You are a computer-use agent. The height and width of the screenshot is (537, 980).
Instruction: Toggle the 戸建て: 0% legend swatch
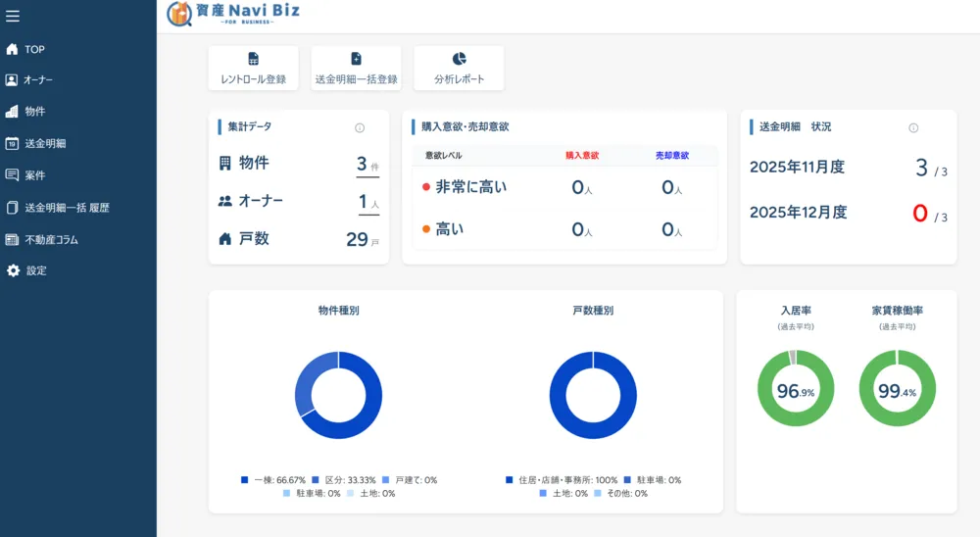click(x=385, y=480)
